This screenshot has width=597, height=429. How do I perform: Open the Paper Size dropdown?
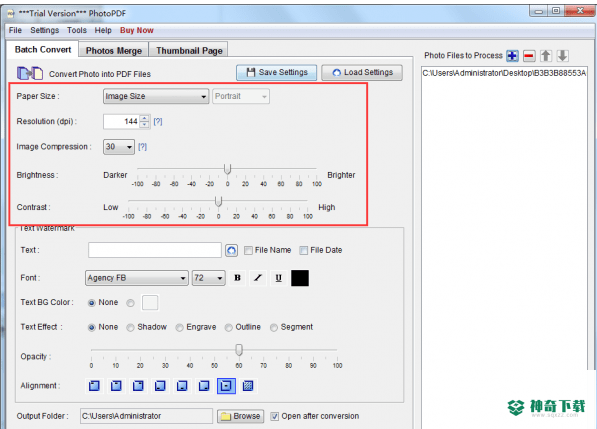pos(156,96)
